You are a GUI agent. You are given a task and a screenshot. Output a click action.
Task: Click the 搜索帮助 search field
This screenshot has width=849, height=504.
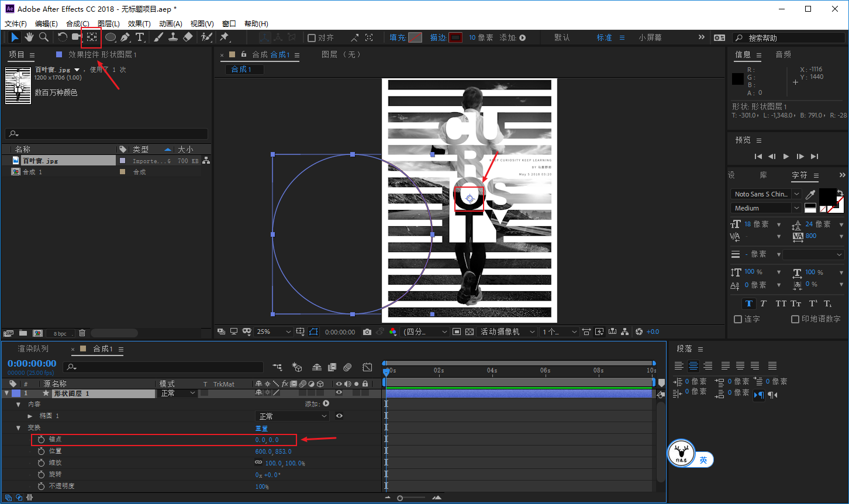pos(788,37)
